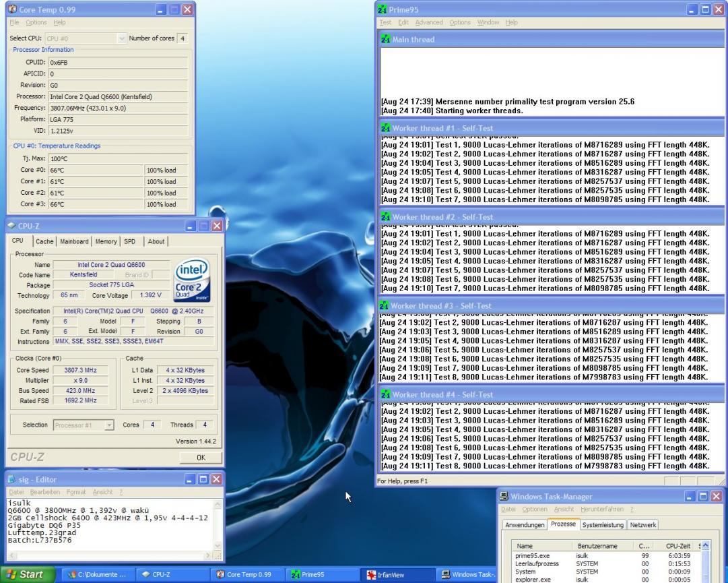The width and height of the screenshot is (728, 583).
Task: Click the Task-Manager process list scroll-up arrow
Action: click(x=706, y=546)
